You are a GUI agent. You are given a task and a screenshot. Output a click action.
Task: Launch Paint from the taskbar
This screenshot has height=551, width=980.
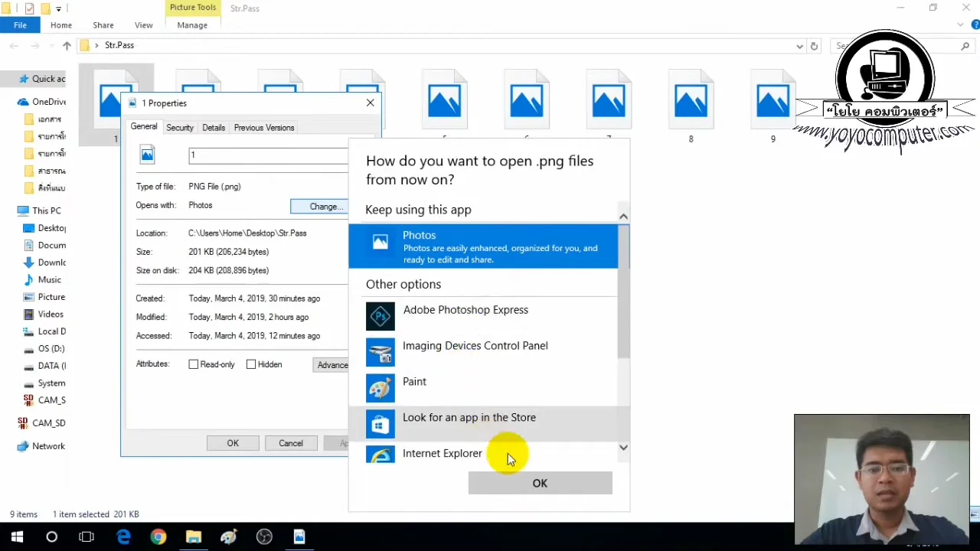228,536
